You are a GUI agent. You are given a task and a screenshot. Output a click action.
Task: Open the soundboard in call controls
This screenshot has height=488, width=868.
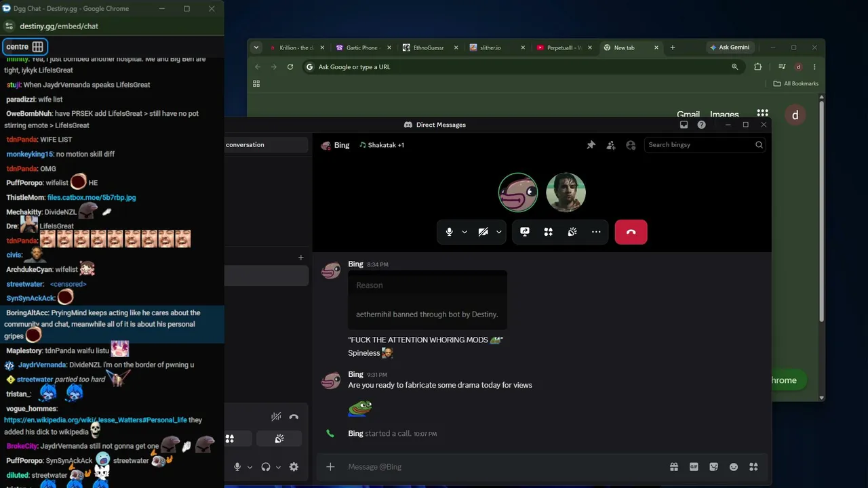coord(572,232)
